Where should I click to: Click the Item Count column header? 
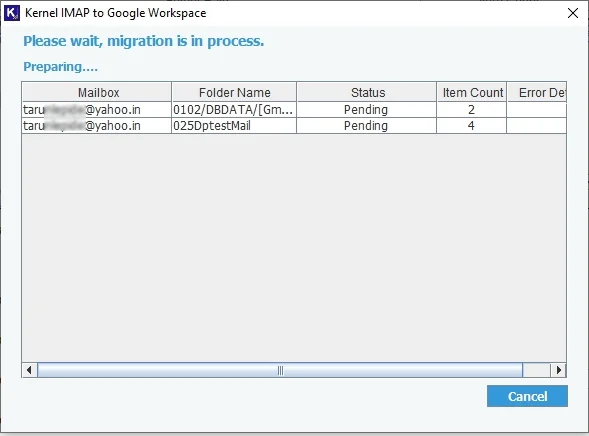tap(472, 92)
